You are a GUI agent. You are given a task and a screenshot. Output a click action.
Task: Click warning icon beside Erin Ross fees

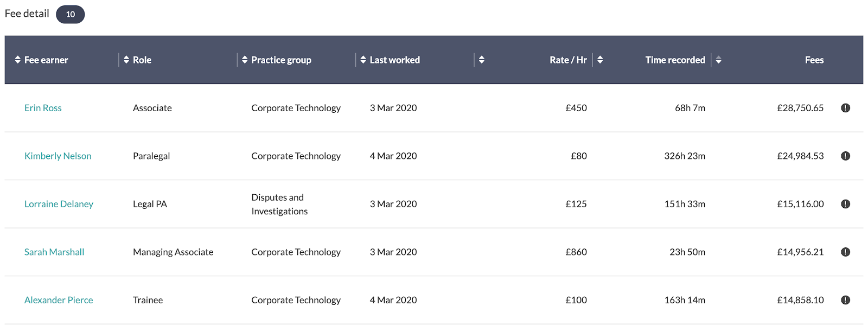pyautogui.click(x=845, y=108)
